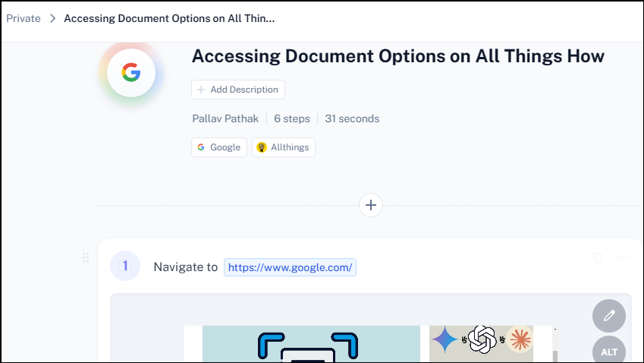Click the large Google logo icon
Viewport: 644px width, 363px height.
click(x=131, y=73)
